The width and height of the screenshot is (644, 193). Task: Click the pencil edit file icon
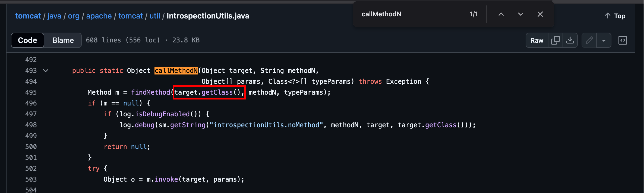(589, 40)
